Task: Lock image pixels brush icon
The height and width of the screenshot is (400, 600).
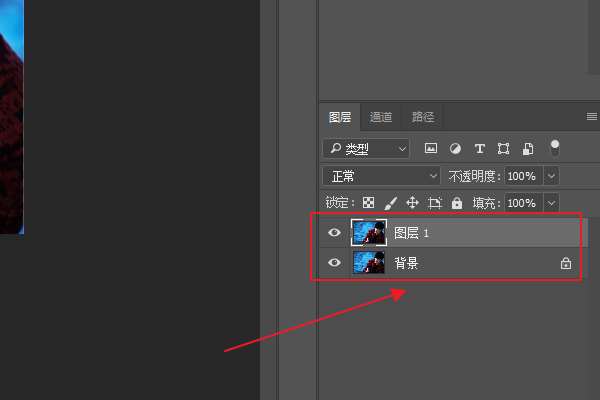Action: coord(390,203)
